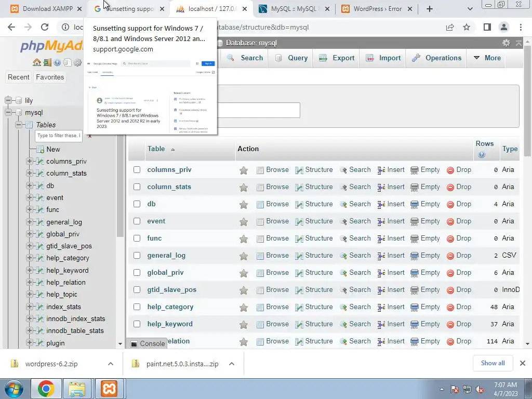This screenshot has height=399, width=532.
Task: Click the Windows Start button
Action: [x=14, y=389]
